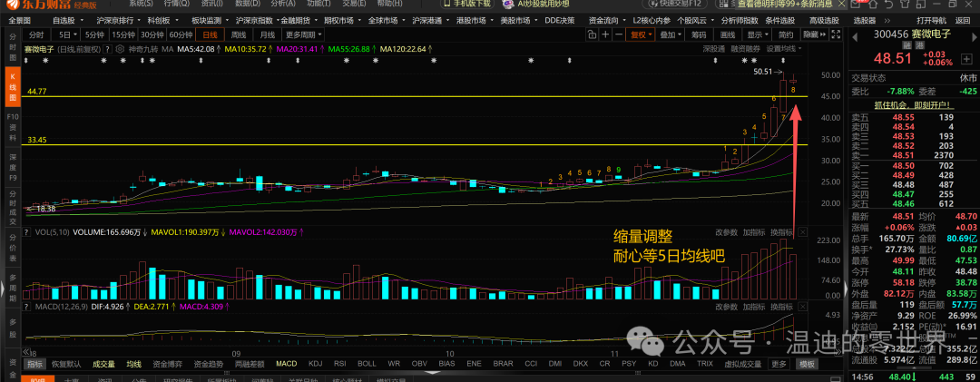Open the skin shirt icon in title bar
Screen dimensions: 980x382
click(906, 4)
